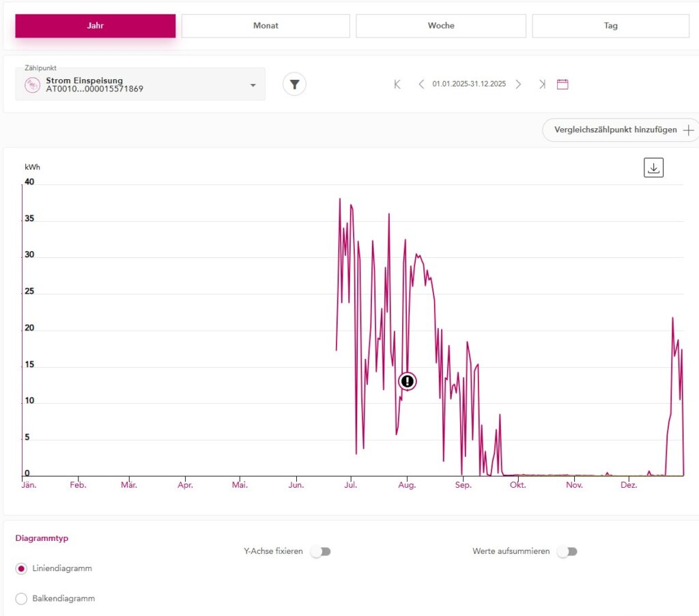Screen dimensions: 699x616
Task: Click the filter funnel icon
Action: click(x=294, y=85)
